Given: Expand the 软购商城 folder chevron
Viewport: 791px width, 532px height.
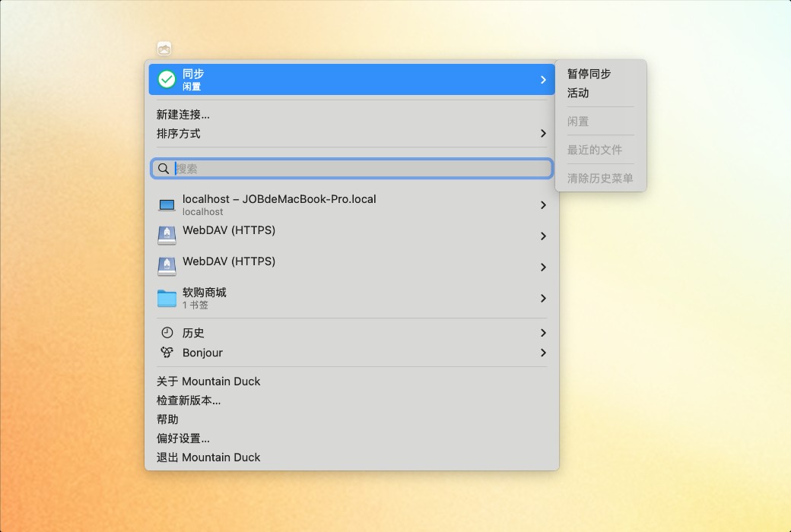Looking at the screenshot, I should pyautogui.click(x=543, y=298).
